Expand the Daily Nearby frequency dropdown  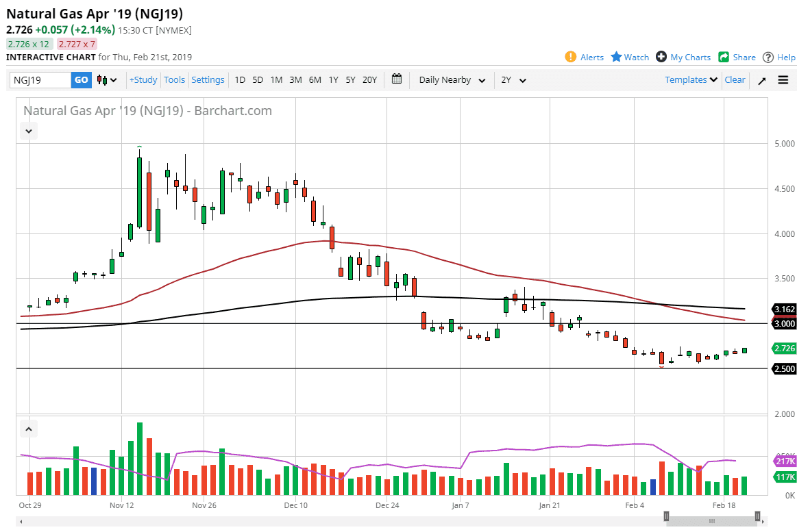(x=452, y=80)
